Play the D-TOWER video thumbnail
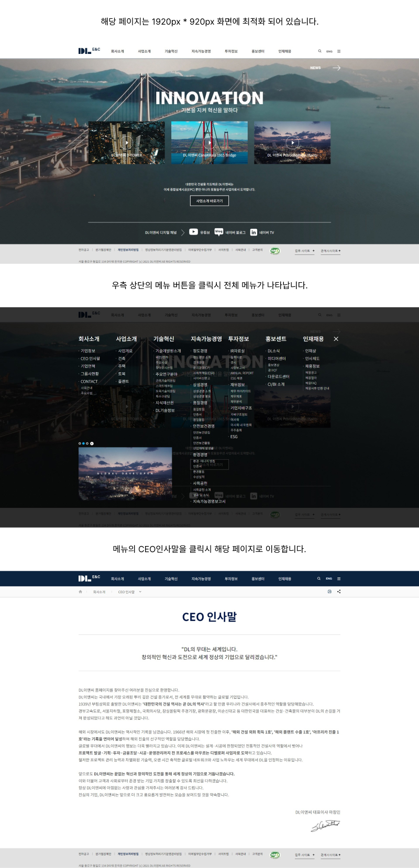Image resolution: width=419 pixels, height=868 pixels. click(126, 142)
